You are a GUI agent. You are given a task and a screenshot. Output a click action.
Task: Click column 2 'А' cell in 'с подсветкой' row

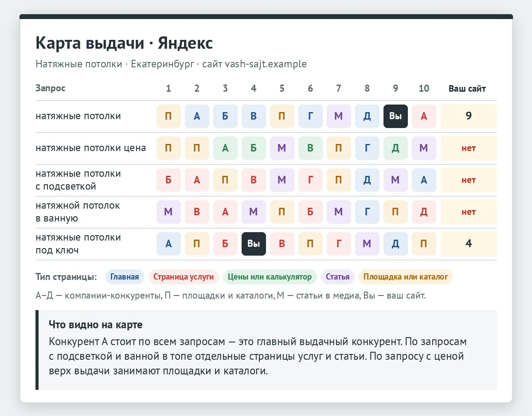click(x=197, y=180)
